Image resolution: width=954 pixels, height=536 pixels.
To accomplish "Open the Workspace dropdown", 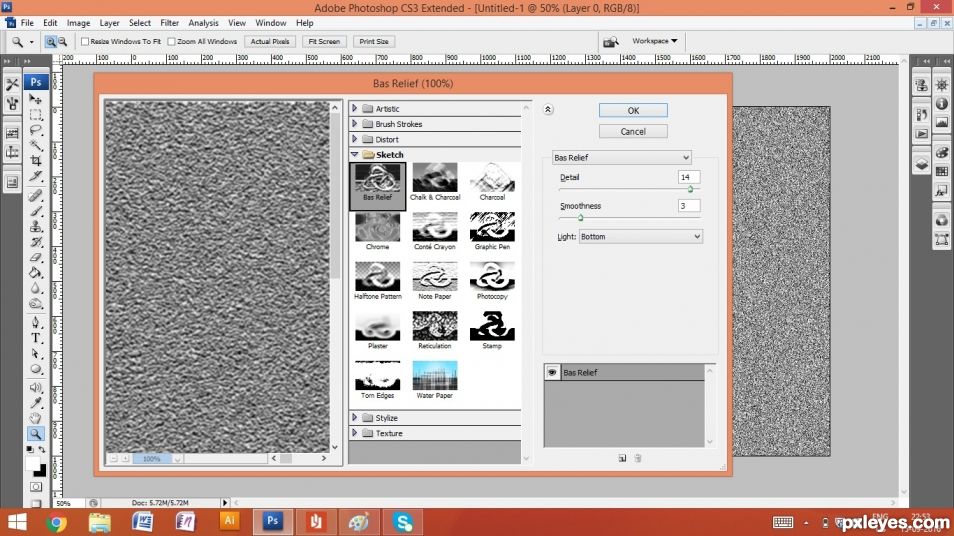I will coord(655,41).
